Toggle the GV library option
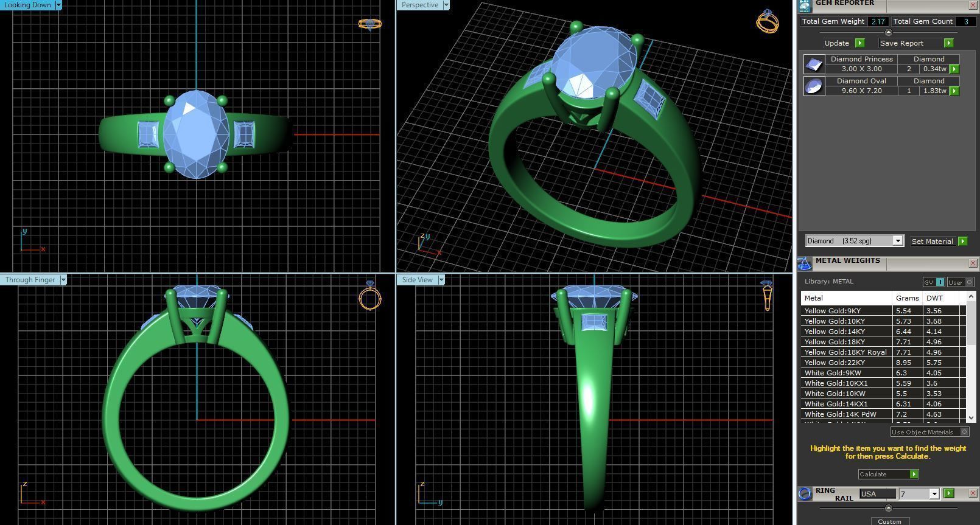 (934, 282)
